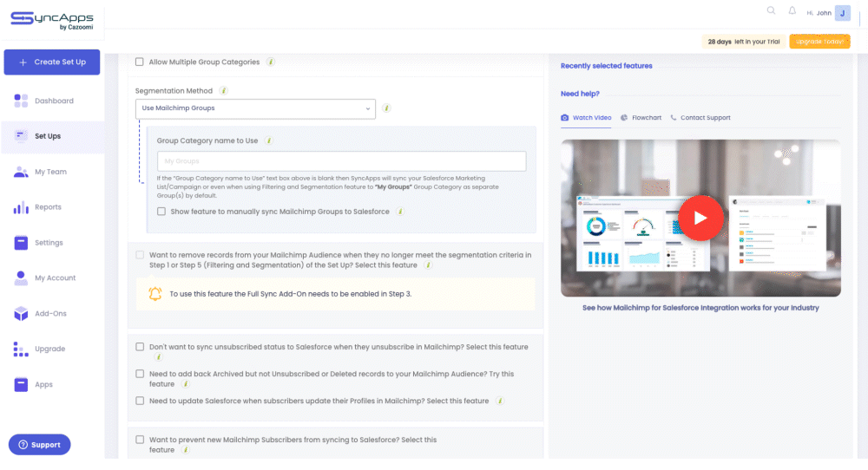The image size is (868, 470).
Task: Click the 28 days left in trial badge
Action: tap(744, 42)
